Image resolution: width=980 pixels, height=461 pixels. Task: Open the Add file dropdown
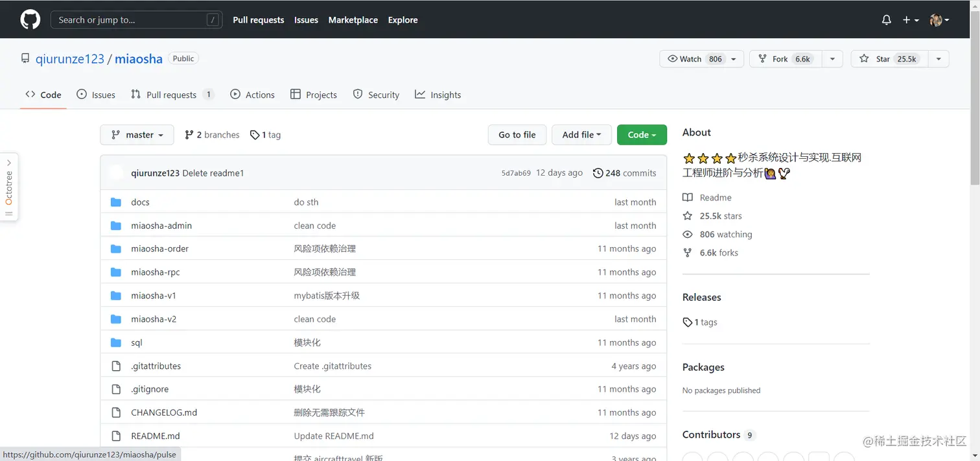581,135
